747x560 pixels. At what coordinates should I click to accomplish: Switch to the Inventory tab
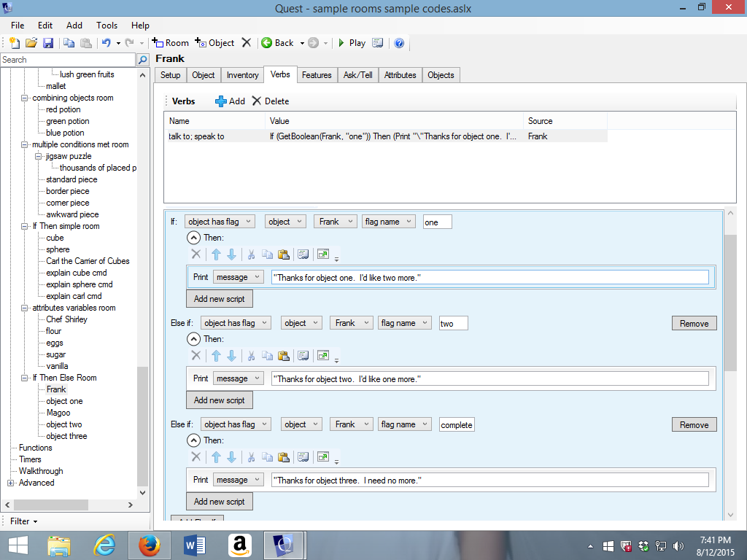[x=242, y=75]
